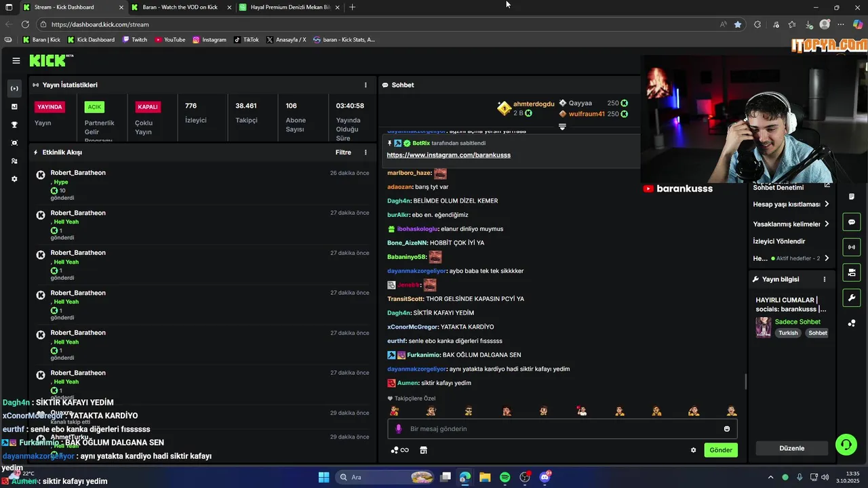Open Etkinlik Akışı panel options menu

tap(366, 152)
